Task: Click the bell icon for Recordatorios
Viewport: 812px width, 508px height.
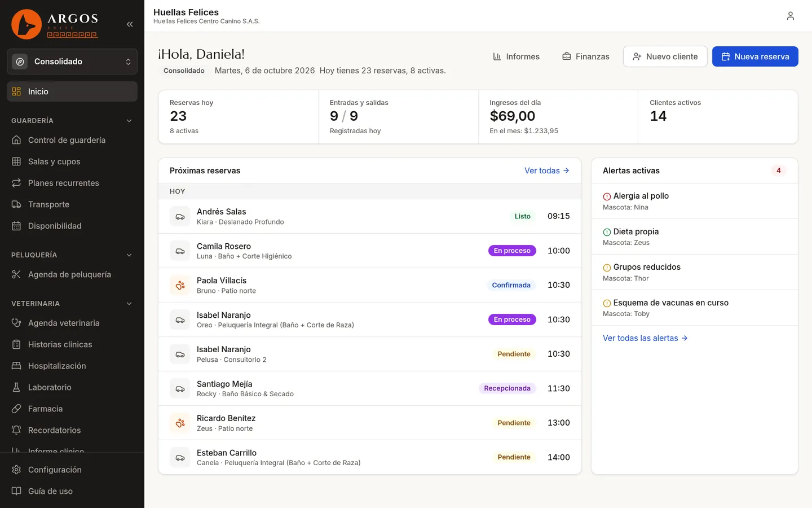Action: (x=16, y=430)
